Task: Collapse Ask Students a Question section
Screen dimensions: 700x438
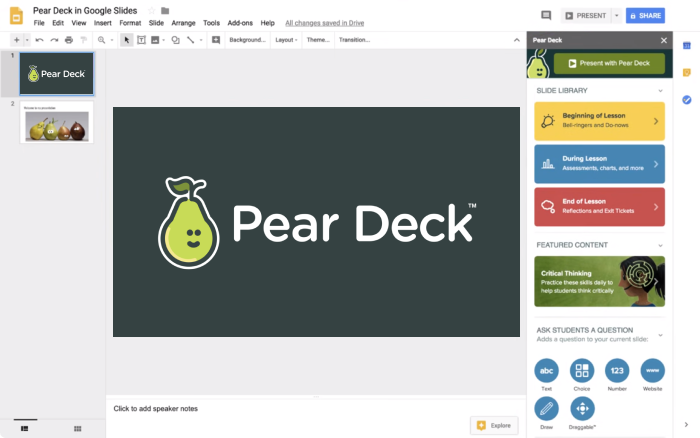Action: tap(660, 335)
